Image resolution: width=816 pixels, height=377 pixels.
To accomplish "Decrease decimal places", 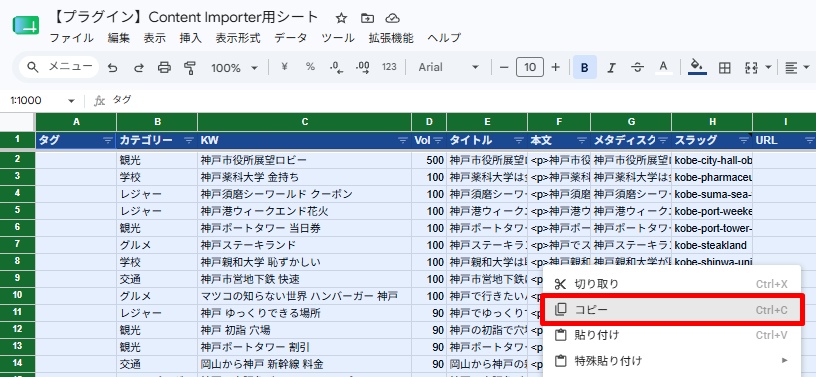I will (337, 67).
